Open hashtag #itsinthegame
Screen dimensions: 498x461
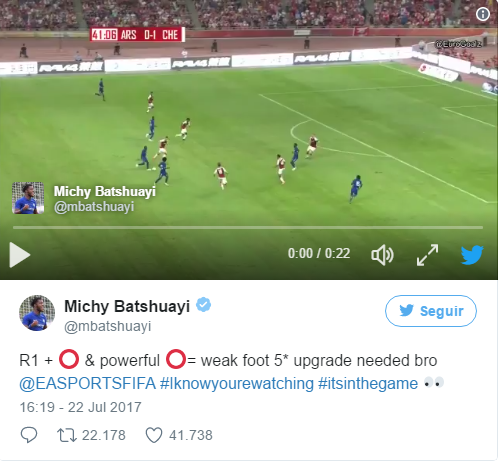point(368,383)
